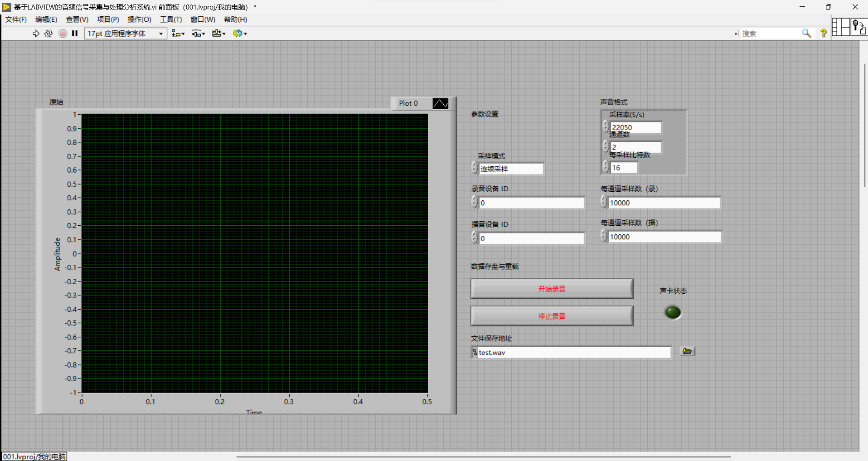Click the Plot 0 legend label

coord(408,103)
